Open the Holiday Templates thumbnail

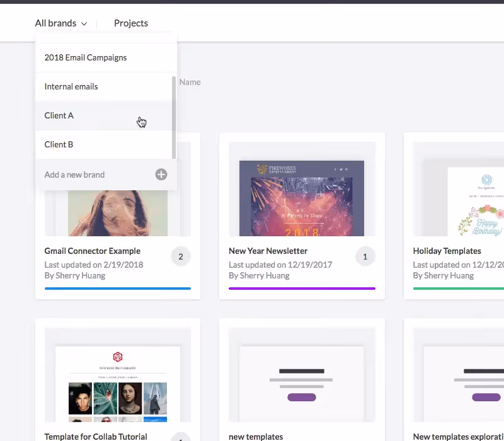[x=459, y=189]
